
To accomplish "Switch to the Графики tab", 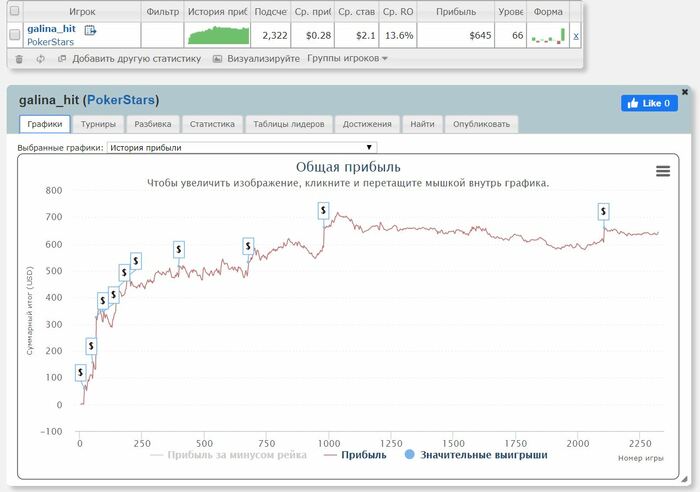I will 45,124.
